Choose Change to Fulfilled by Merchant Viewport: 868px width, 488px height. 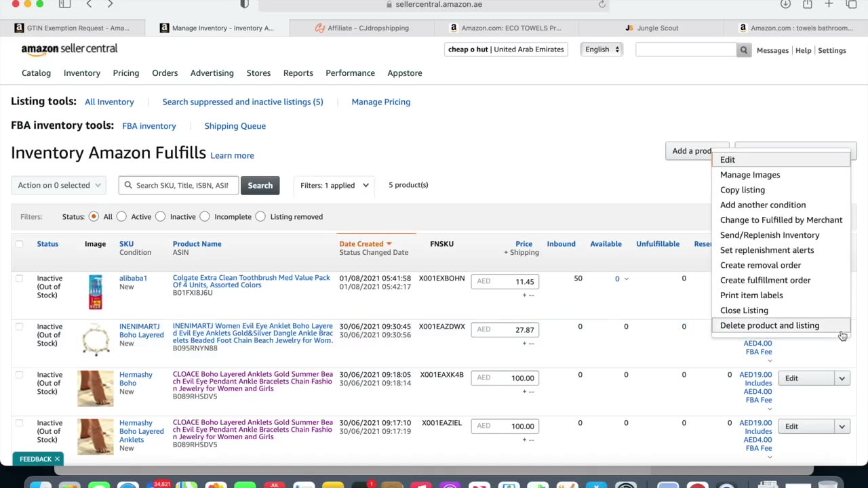tap(781, 220)
